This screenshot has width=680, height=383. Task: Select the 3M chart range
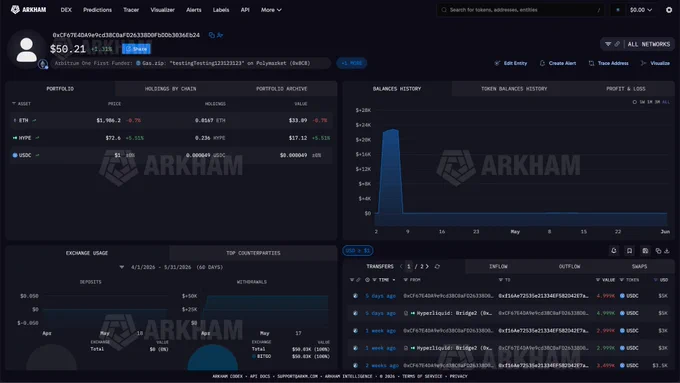coord(657,102)
